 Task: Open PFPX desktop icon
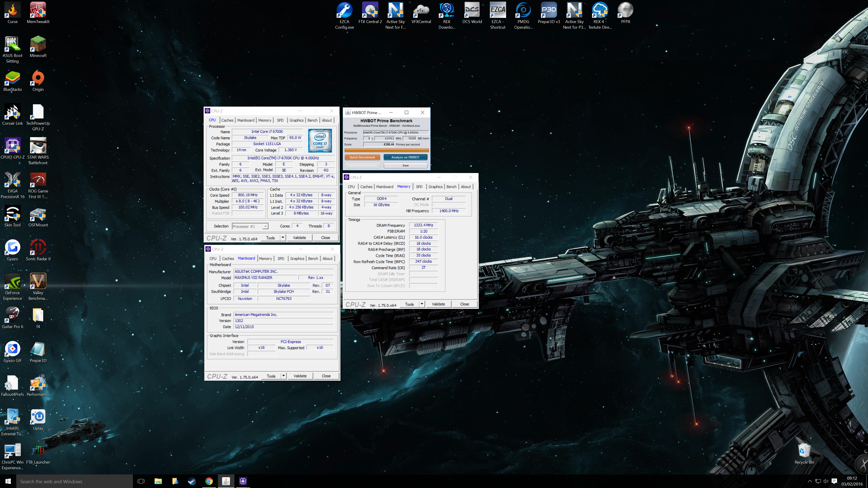625,13
